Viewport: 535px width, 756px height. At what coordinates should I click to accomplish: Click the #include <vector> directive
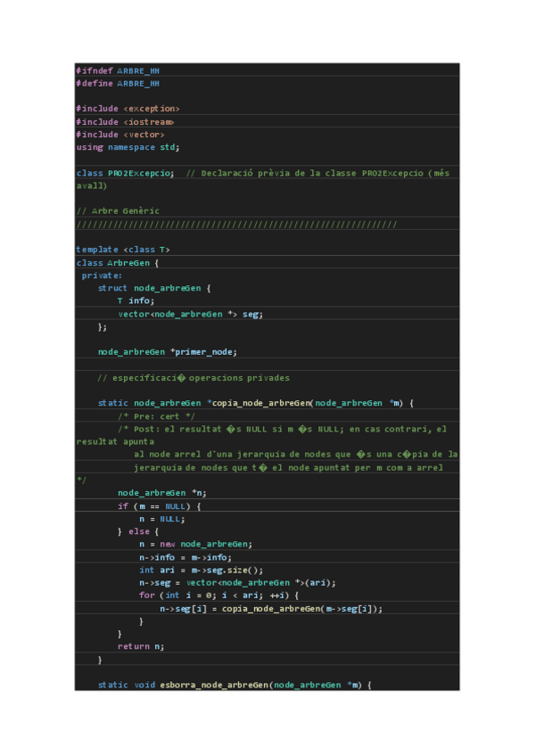point(120,135)
